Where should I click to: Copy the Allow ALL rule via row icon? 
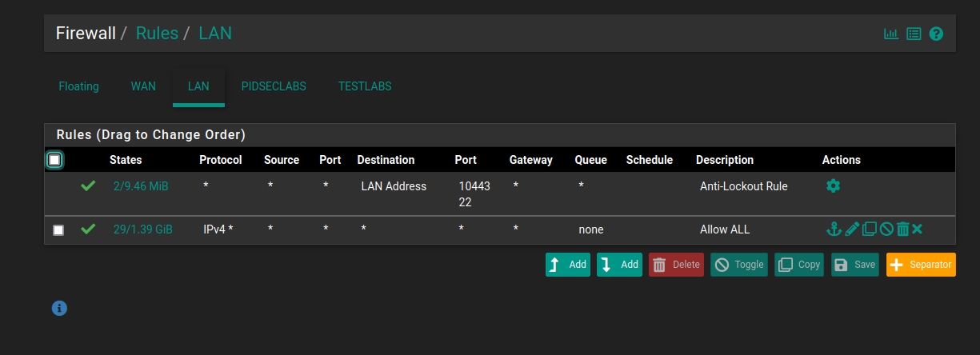[x=869, y=229]
